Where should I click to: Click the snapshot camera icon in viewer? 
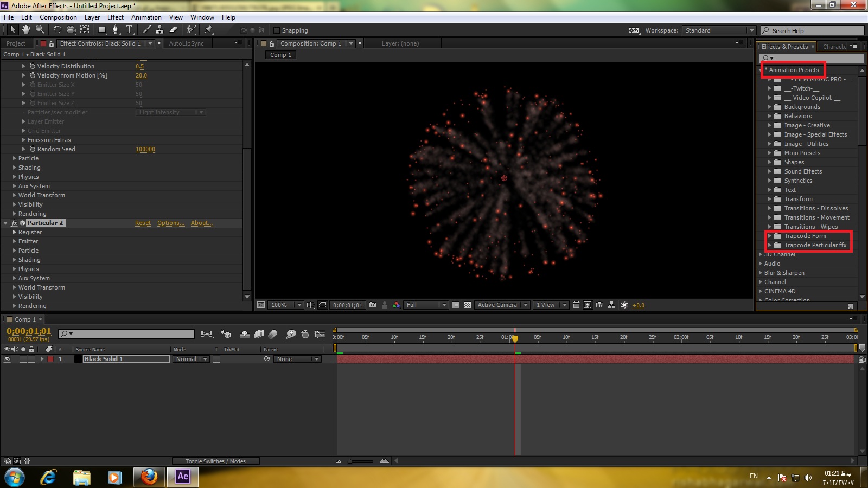[x=372, y=305]
